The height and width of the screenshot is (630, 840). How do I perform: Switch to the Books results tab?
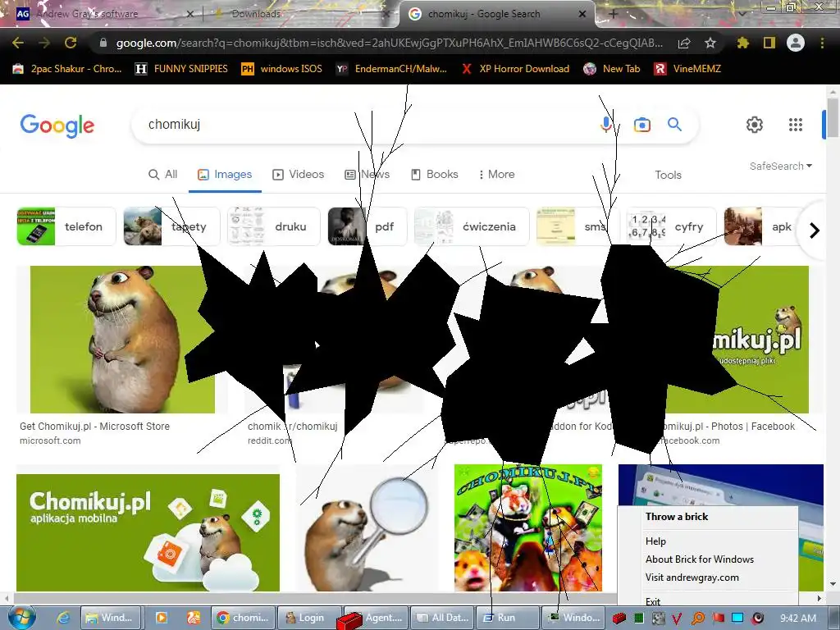click(x=435, y=175)
